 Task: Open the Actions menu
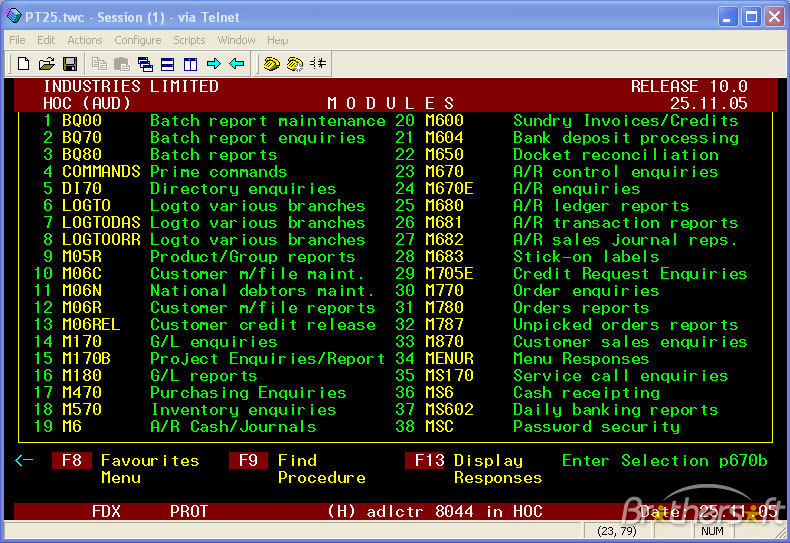[x=84, y=40]
